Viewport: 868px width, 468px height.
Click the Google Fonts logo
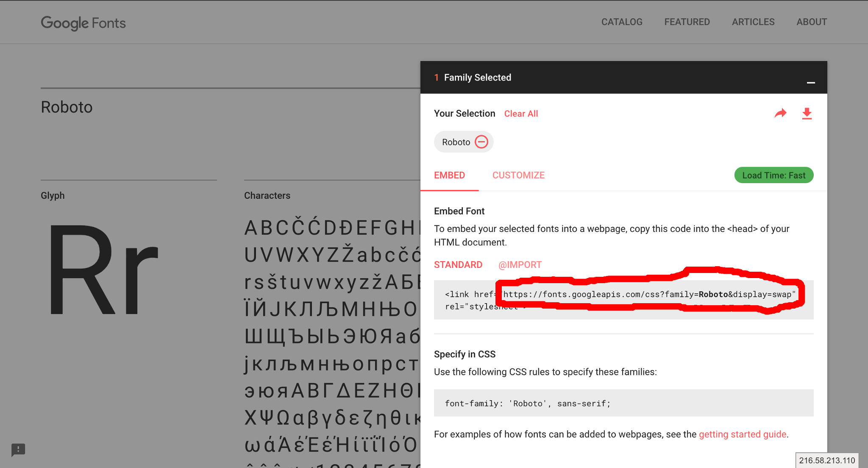tap(83, 23)
